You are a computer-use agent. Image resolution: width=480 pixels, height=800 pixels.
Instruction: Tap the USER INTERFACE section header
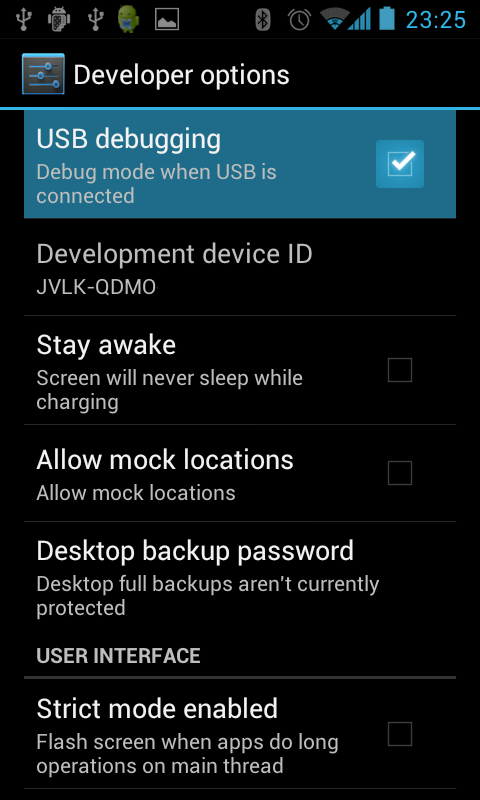118,656
